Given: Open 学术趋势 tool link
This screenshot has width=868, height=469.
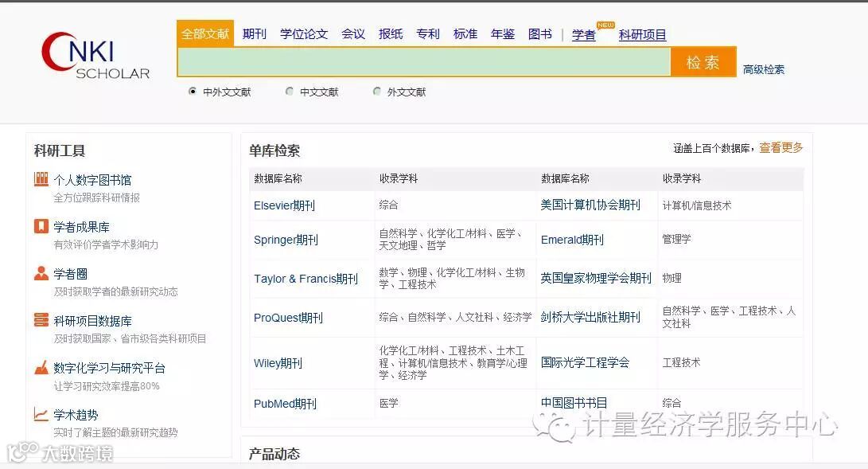Looking at the screenshot, I should pos(76,416).
